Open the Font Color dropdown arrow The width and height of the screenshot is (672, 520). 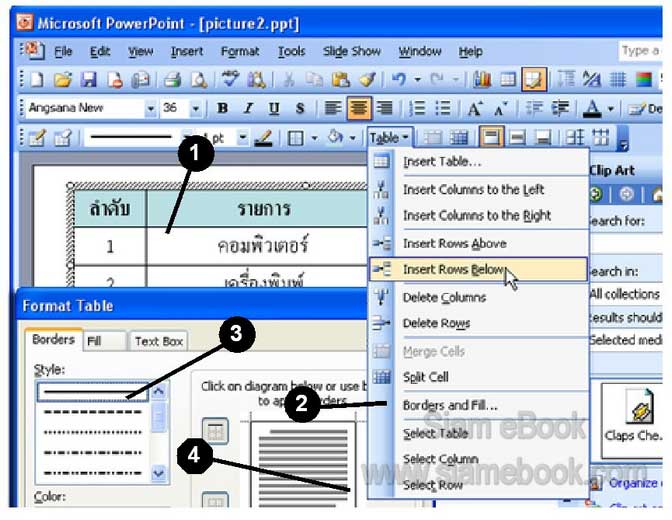pyautogui.click(x=611, y=109)
